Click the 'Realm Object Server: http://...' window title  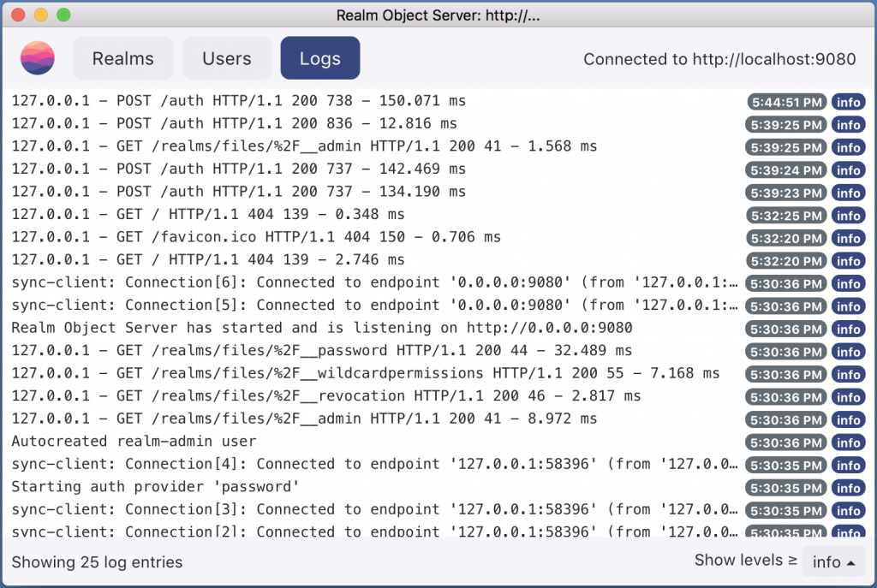(x=438, y=15)
